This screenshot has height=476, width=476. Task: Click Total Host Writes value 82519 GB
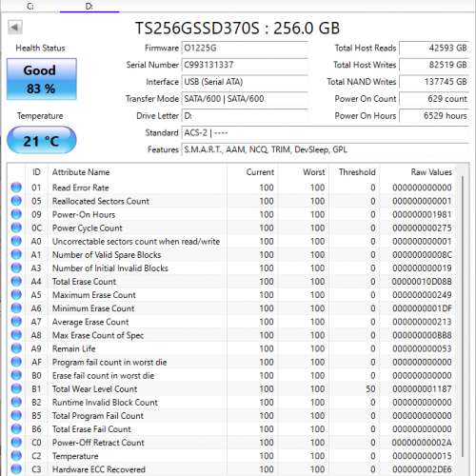pyautogui.click(x=434, y=65)
